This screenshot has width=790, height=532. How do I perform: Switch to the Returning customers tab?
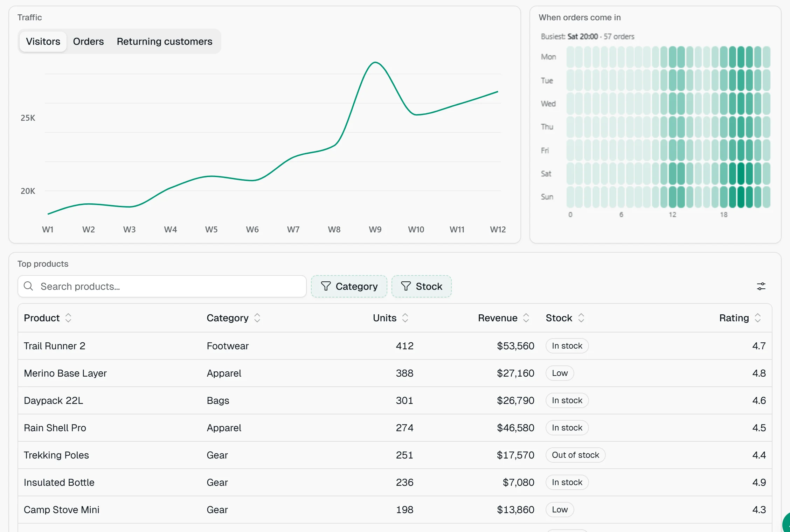(165, 42)
